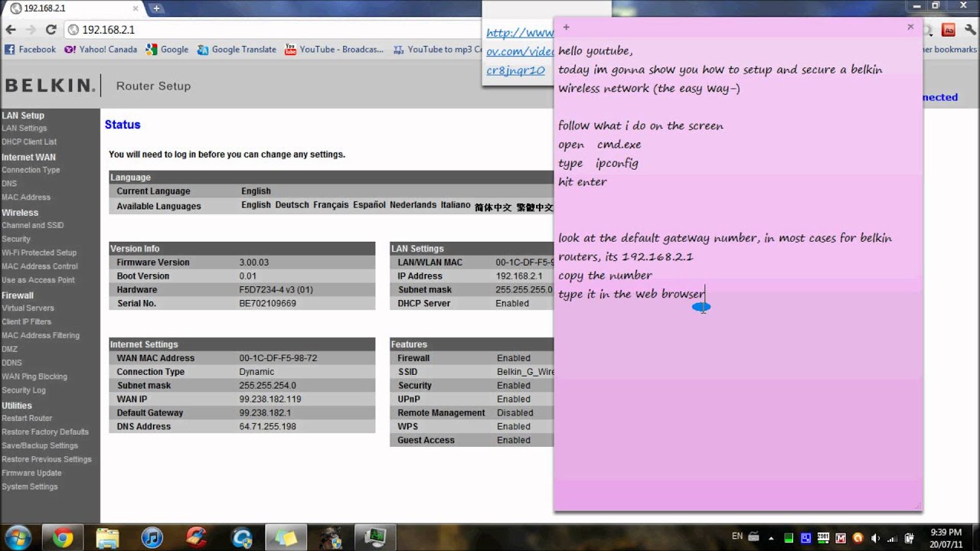Open the Yahoo! Canada bookmark

click(x=100, y=50)
